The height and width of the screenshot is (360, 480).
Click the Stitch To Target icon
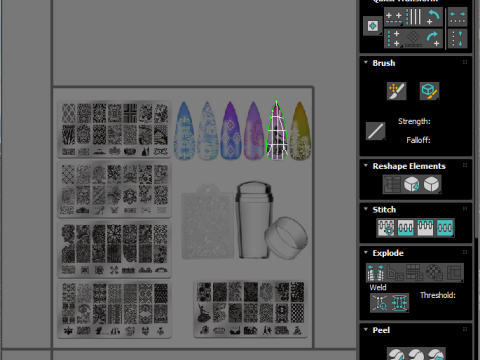point(386,228)
